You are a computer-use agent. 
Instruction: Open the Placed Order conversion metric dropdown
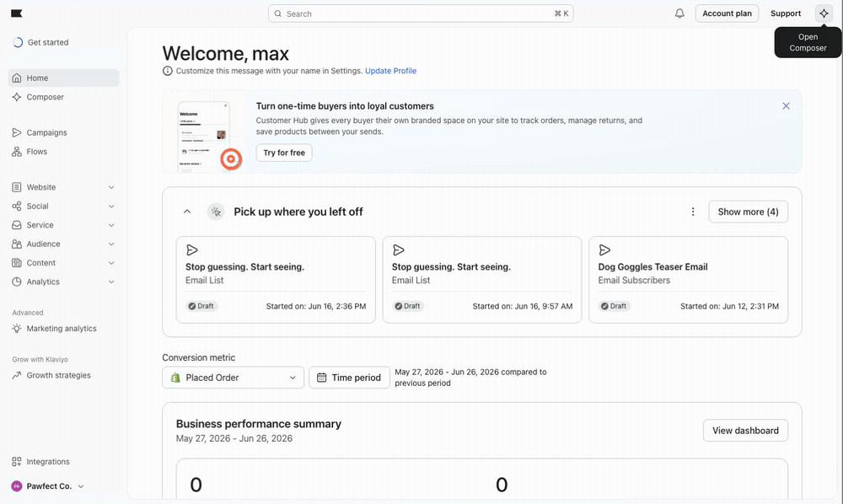[x=234, y=378]
